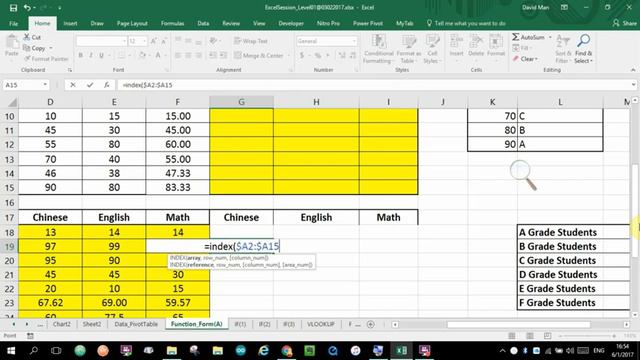Click the Cell Styles icon

432,42
